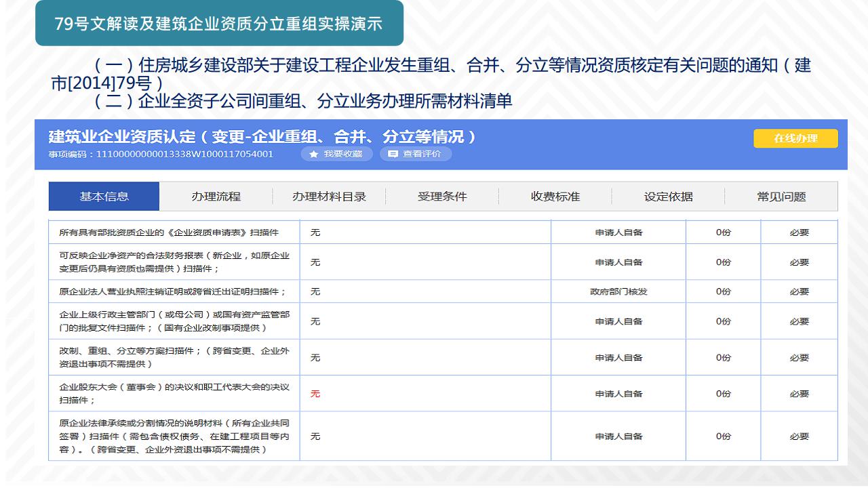Switch to the 受理条件 tab
Image resolution: width=868 pixels, height=488 pixels.
click(x=442, y=197)
